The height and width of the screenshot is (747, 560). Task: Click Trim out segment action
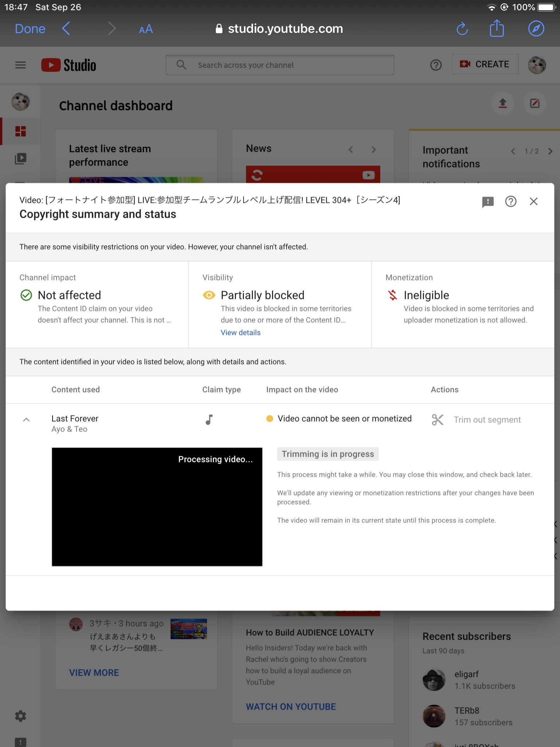click(x=487, y=420)
